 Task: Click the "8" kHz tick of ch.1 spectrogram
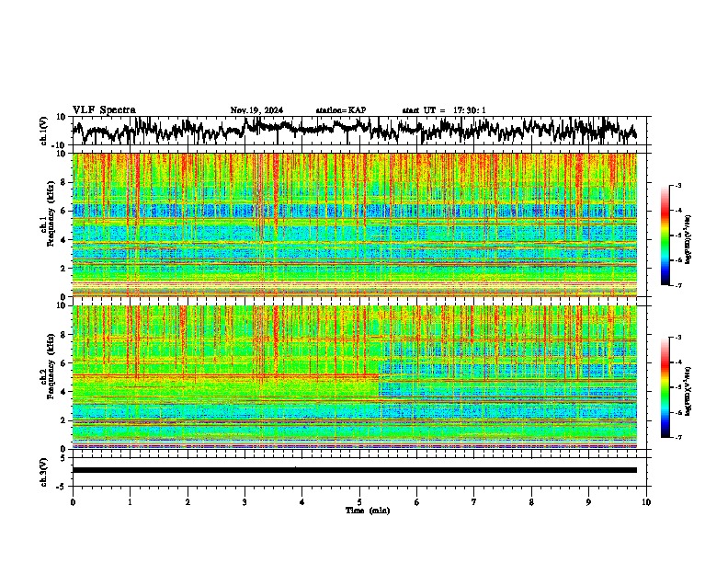click(x=63, y=182)
